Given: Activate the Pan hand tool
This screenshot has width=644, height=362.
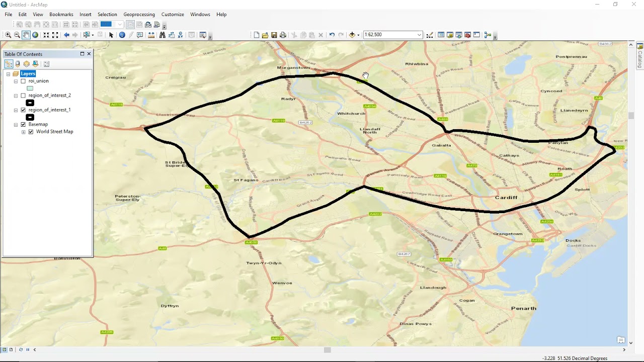Looking at the screenshot, I should pos(26,35).
